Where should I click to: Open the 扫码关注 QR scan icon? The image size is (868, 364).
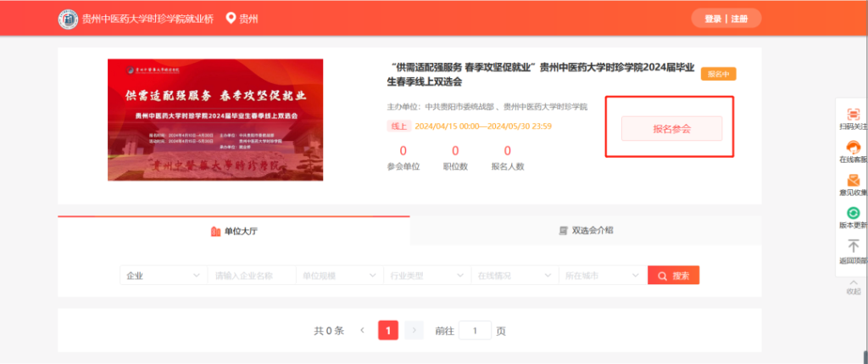854,115
